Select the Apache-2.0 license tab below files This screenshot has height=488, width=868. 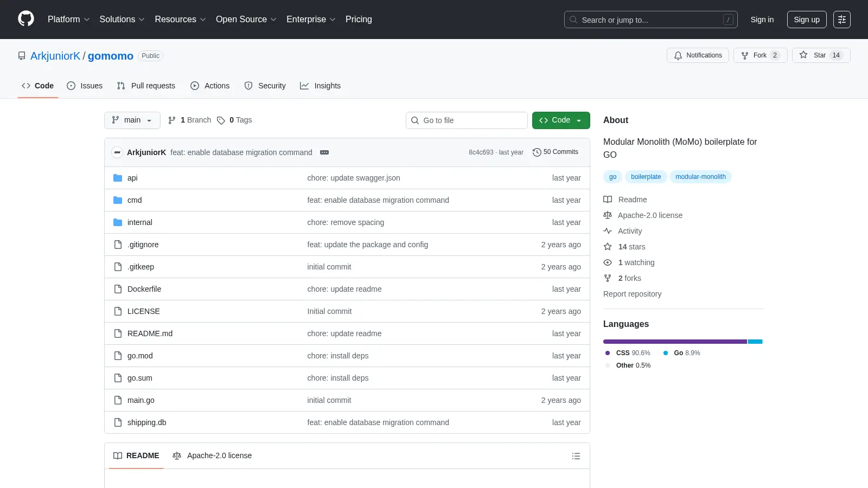[212, 456]
